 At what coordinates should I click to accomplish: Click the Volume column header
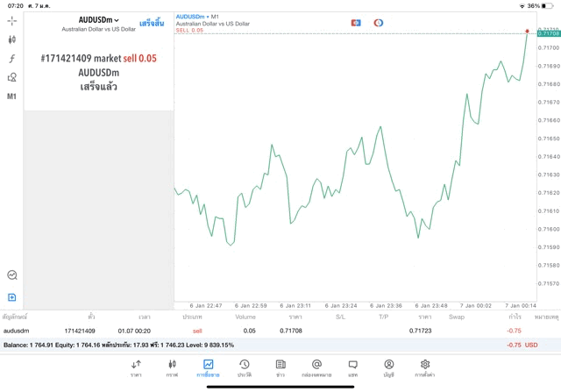tap(245, 317)
